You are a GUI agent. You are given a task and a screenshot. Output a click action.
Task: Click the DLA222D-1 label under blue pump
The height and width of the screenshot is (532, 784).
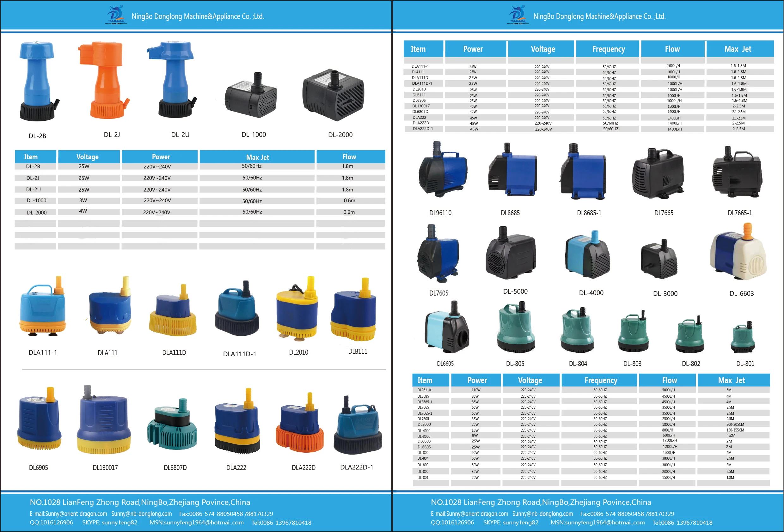pos(356,467)
